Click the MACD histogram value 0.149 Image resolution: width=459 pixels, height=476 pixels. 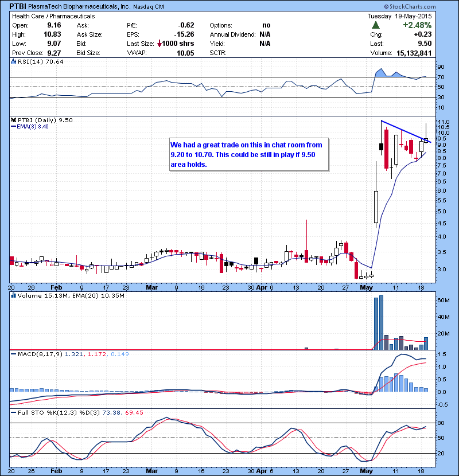(x=120, y=354)
